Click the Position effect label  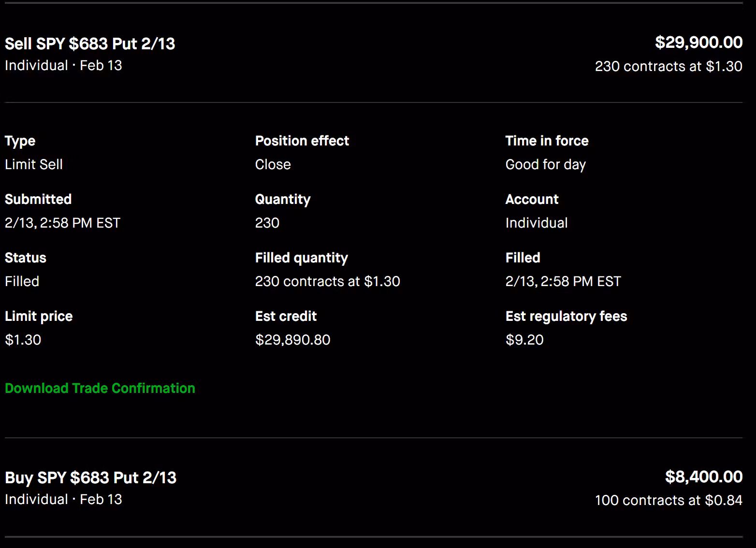click(302, 141)
